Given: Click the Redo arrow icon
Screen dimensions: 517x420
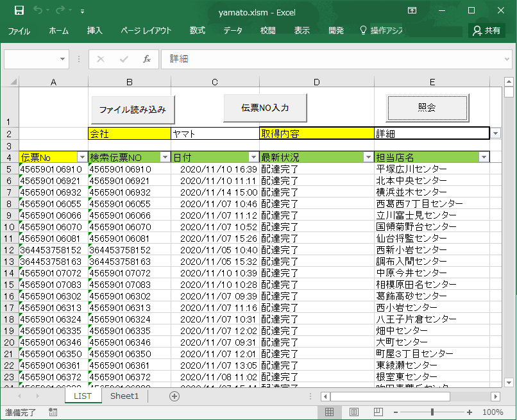Looking at the screenshot, I should click(60, 10).
